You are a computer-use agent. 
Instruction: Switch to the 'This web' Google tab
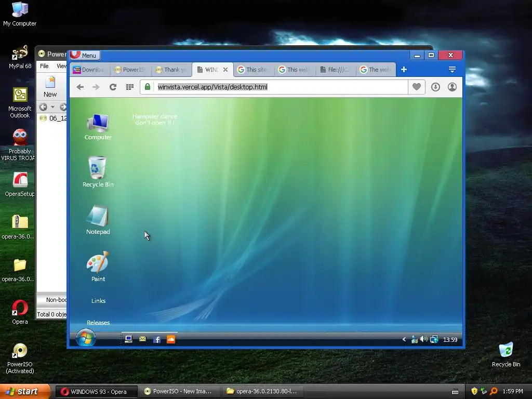click(x=295, y=70)
